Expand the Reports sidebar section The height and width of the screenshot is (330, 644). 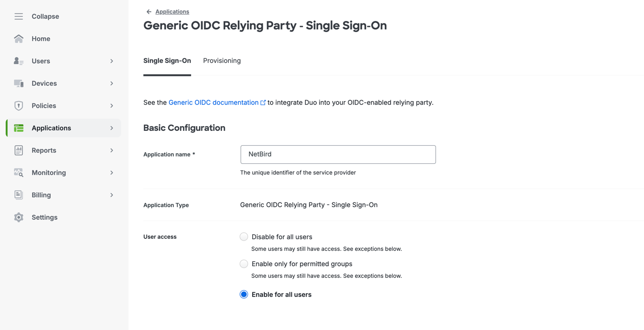coord(112,150)
